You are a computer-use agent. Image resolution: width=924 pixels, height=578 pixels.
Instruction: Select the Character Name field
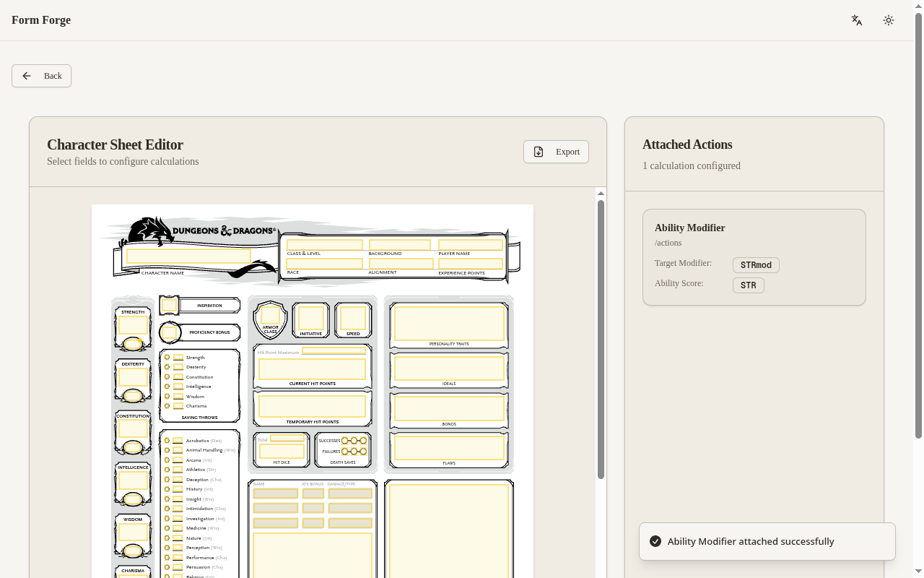click(x=188, y=256)
